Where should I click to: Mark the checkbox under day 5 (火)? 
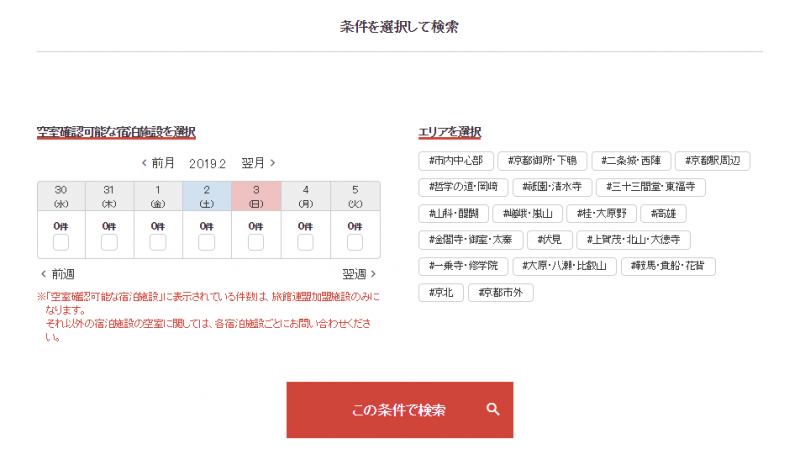point(354,242)
